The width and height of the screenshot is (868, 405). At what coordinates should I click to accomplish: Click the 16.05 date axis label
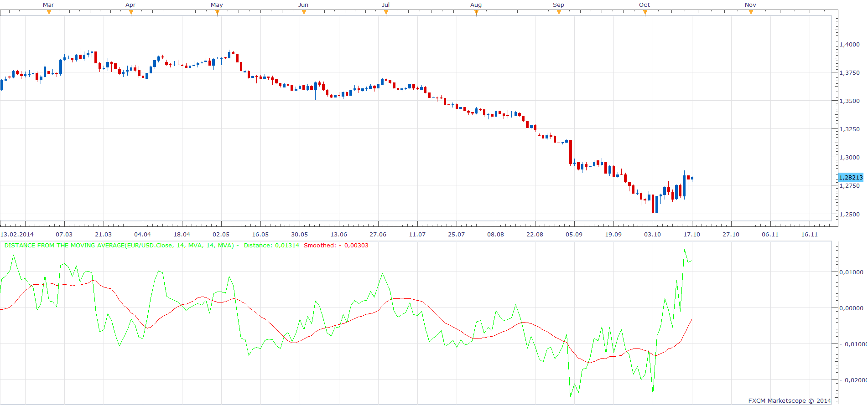coord(260,234)
